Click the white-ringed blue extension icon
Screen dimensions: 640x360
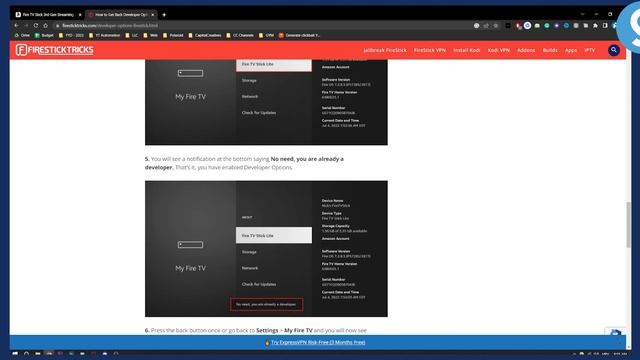(527, 25)
